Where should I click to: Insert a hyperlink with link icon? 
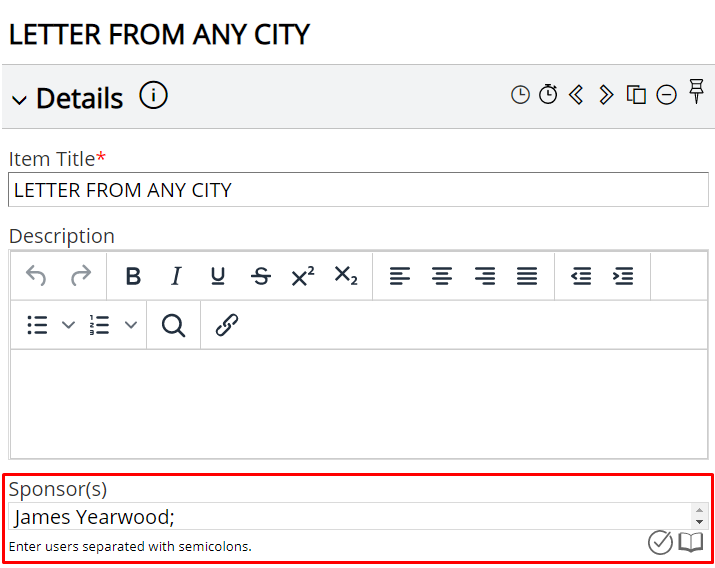pos(227,325)
